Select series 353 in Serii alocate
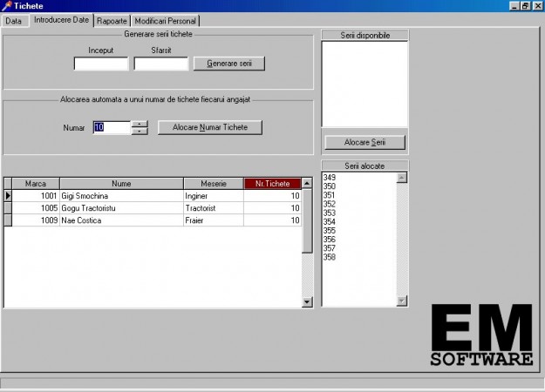545x392 pixels. coord(330,213)
